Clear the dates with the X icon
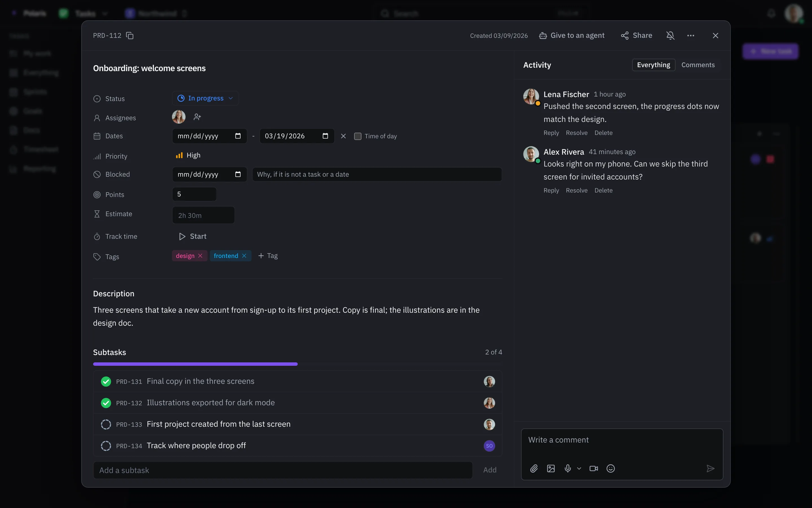This screenshot has height=508, width=812. 343,136
